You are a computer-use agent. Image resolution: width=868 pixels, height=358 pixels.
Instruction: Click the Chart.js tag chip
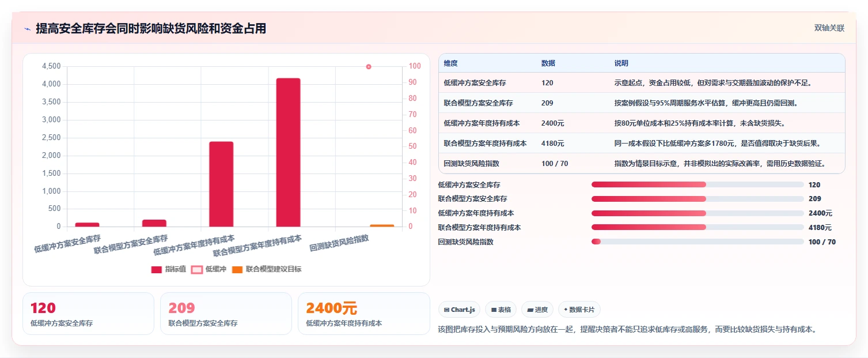[x=460, y=310]
